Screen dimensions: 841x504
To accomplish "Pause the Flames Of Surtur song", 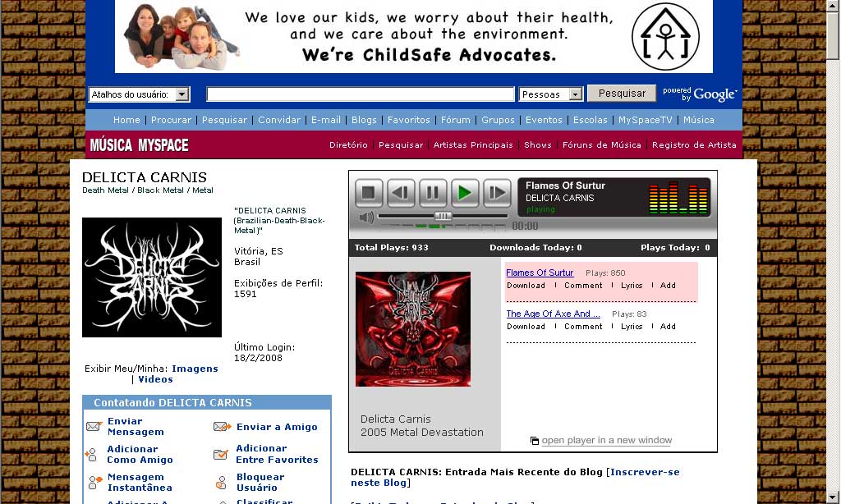I will (433, 192).
